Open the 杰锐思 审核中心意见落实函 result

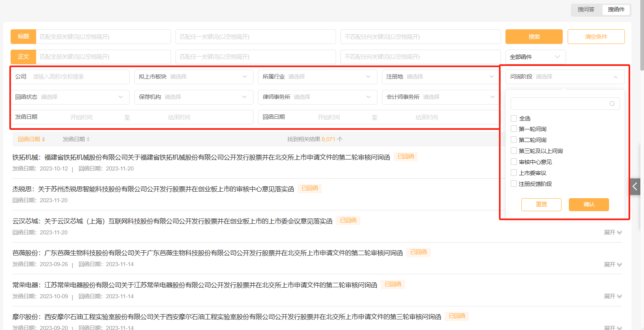(153, 189)
